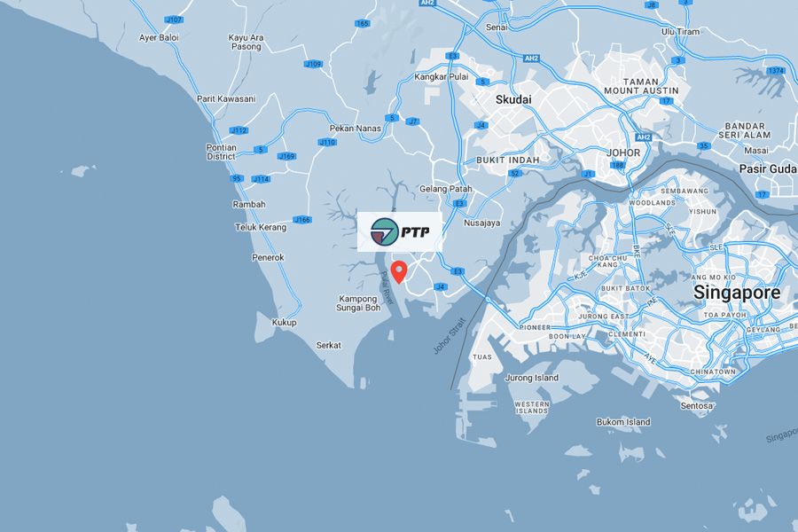798x532 pixels.
Task: Select the Pekan Nanas label
Action: click(356, 129)
